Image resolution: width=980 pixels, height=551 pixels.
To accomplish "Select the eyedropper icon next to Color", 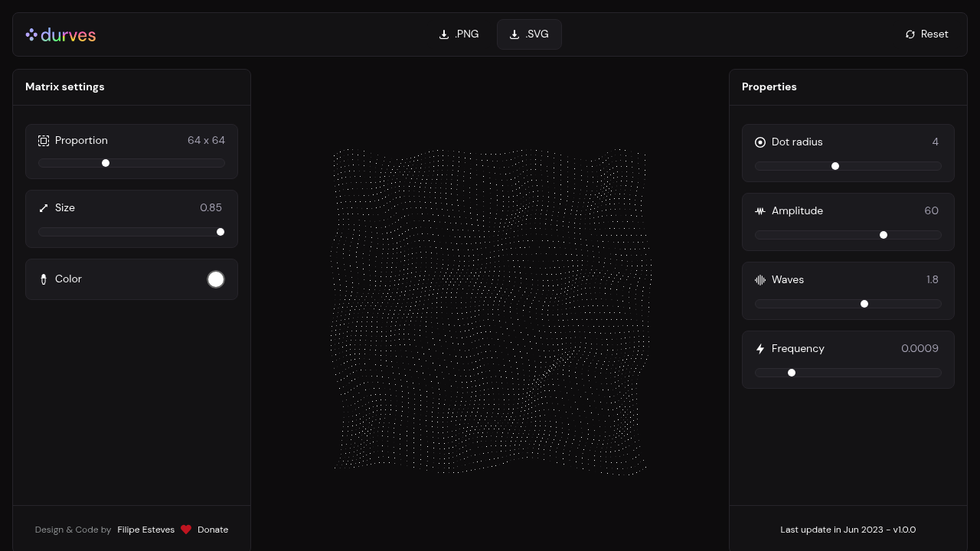I will pyautogui.click(x=44, y=279).
